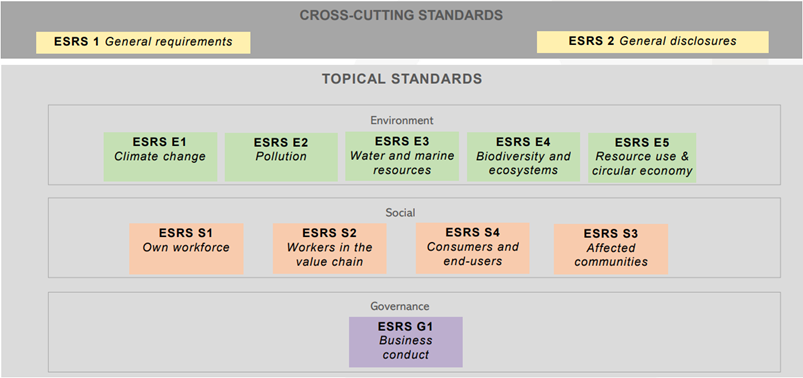The height and width of the screenshot is (378, 803).
Task: Click ESRS S4 Consumers and end-users box
Action: pos(473,248)
